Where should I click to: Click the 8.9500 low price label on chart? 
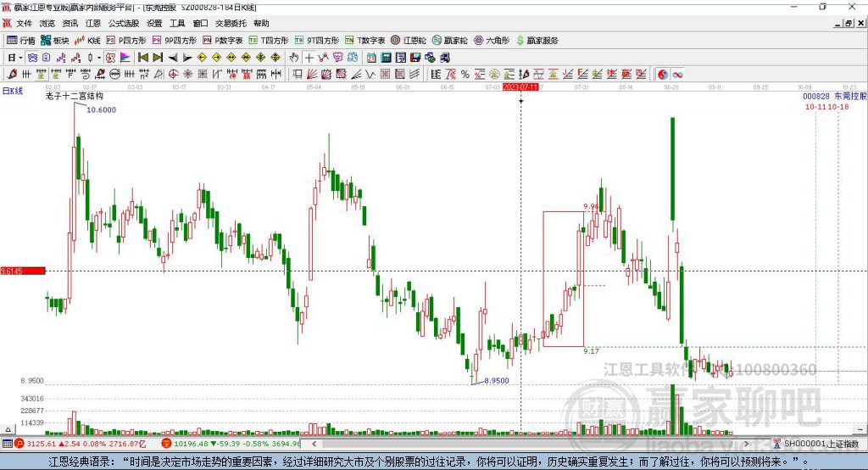pyautogui.click(x=497, y=381)
